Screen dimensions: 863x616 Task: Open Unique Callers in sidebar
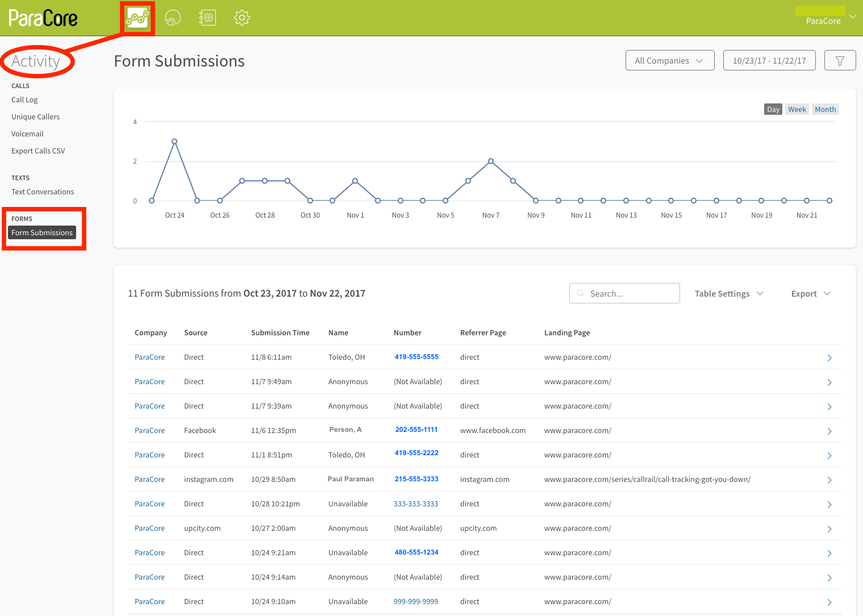(x=35, y=116)
